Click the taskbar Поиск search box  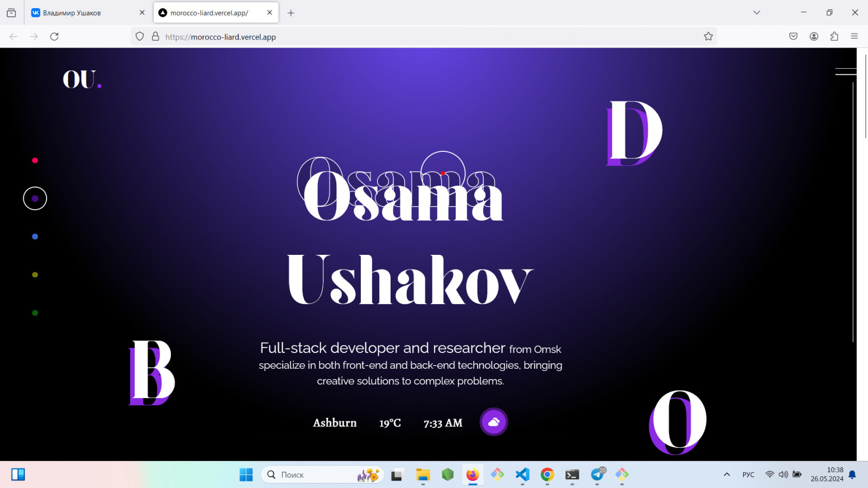click(x=322, y=474)
